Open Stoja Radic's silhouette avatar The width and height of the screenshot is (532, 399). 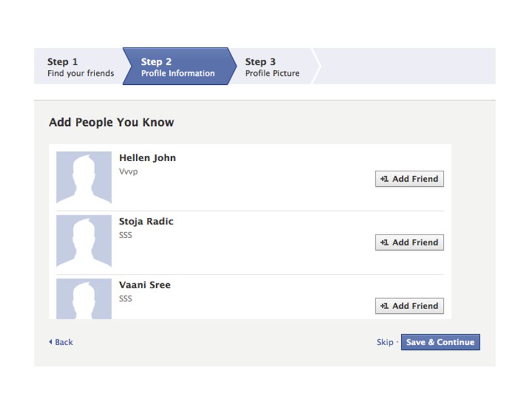click(x=84, y=241)
